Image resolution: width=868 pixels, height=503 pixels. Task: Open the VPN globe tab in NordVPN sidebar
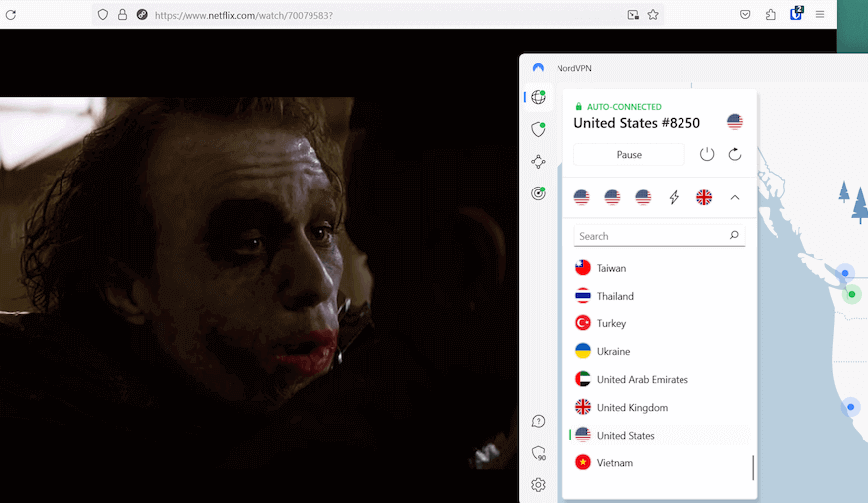[x=538, y=97]
